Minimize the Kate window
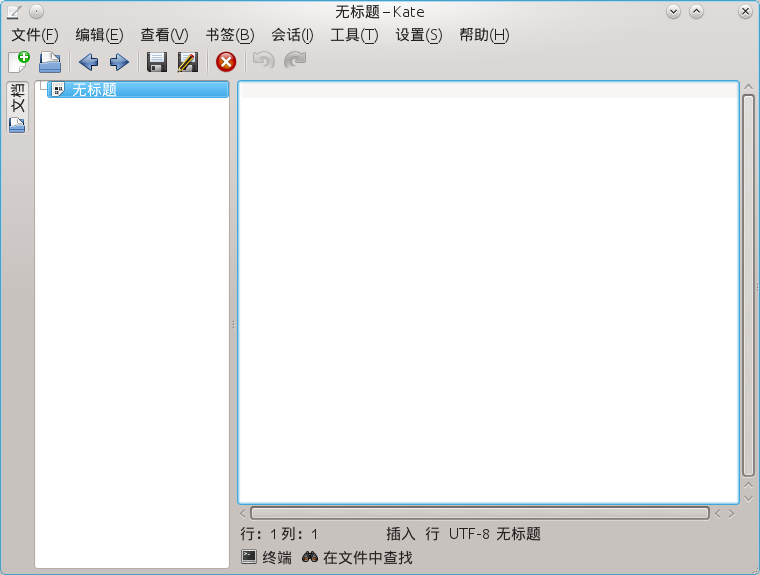The height and width of the screenshot is (575, 760). (673, 11)
